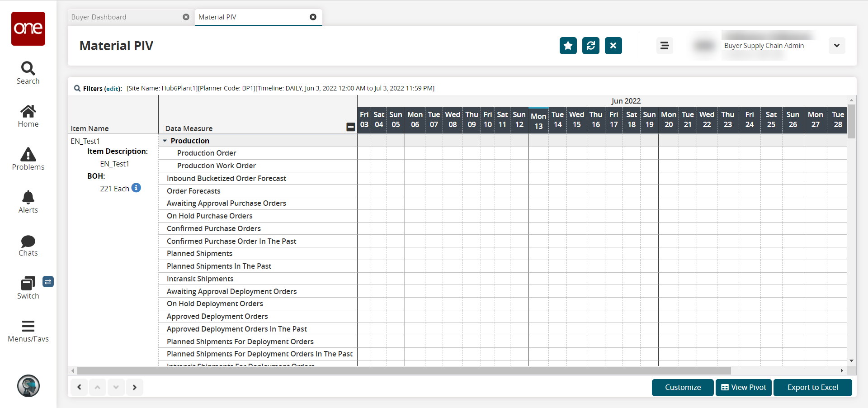Close the Material PIV tab
868x408 pixels.
click(313, 17)
